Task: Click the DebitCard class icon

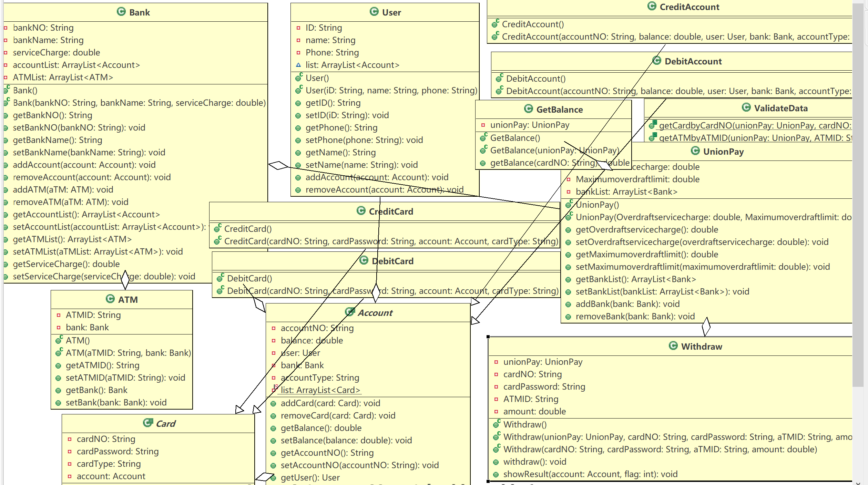Action: pos(364,260)
